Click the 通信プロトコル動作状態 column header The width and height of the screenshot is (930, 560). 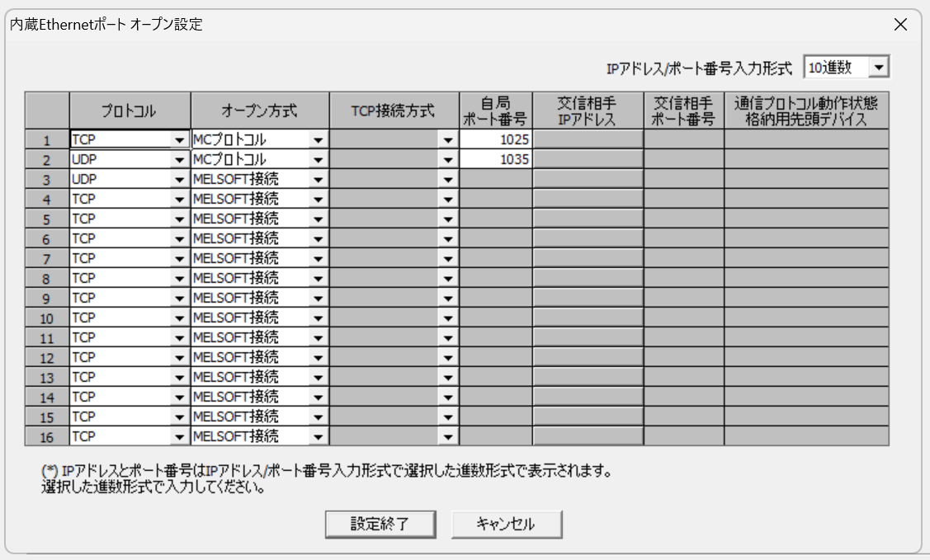click(x=807, y=111)
